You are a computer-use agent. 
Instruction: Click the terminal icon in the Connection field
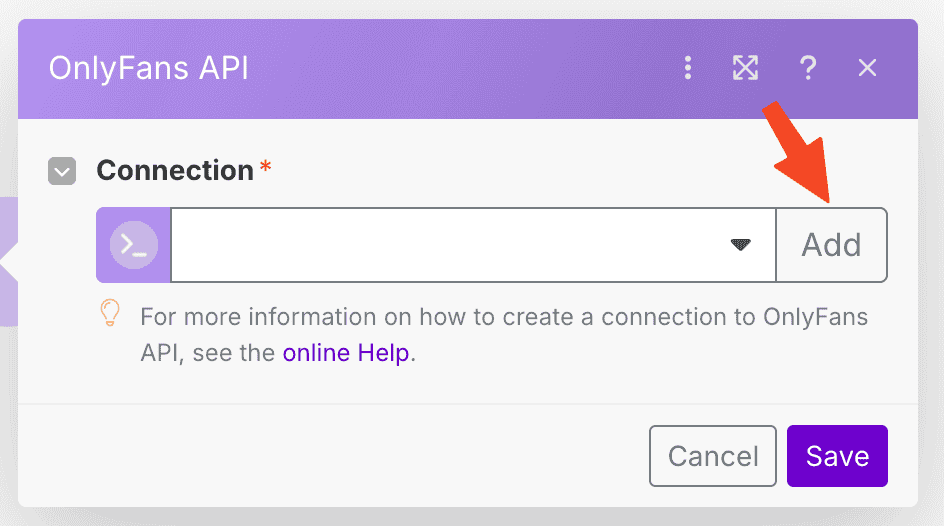point(134,245)
